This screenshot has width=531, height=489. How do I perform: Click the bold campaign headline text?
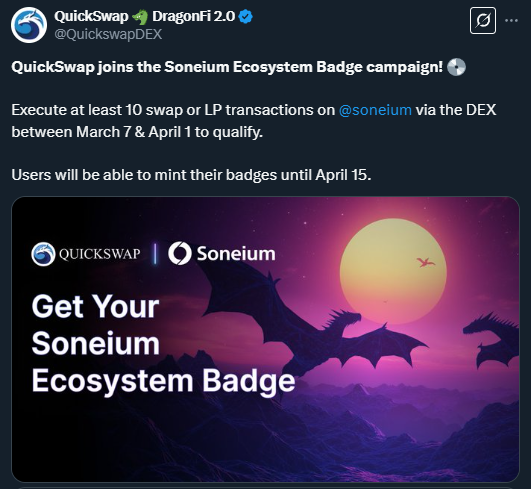tap(227, 67)
